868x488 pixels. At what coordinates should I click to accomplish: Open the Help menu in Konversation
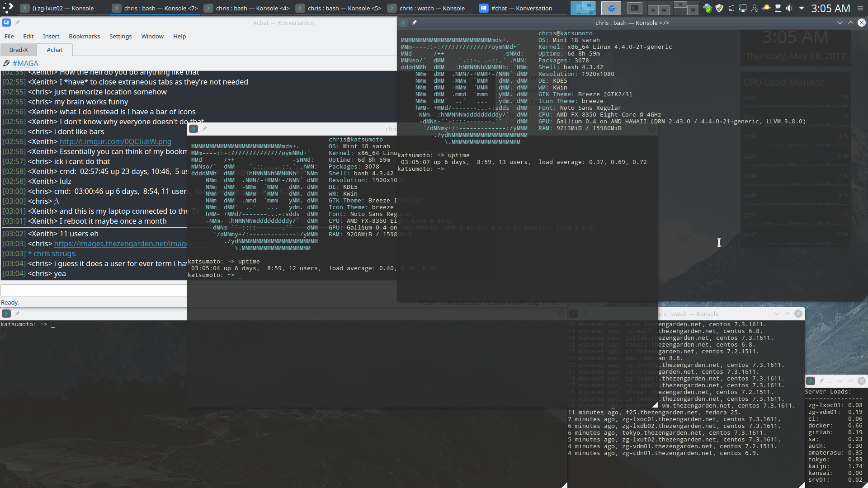[179, 36]
